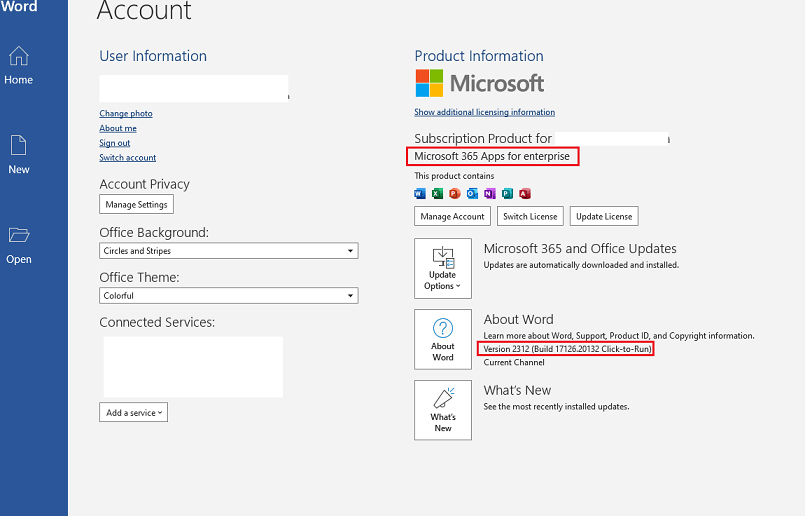Click the Manage Account button
This screenshot has height=516, width=805.
pos(452,216)
